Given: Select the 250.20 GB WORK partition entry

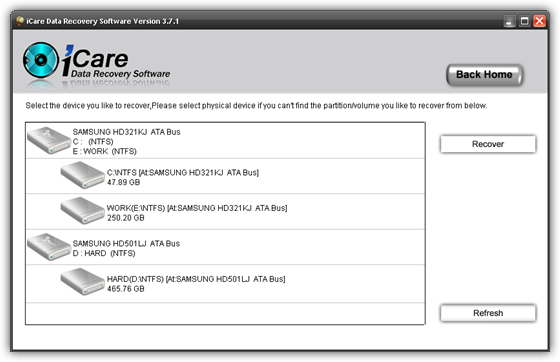Looking at the screenshot, I should coord(225,212).
